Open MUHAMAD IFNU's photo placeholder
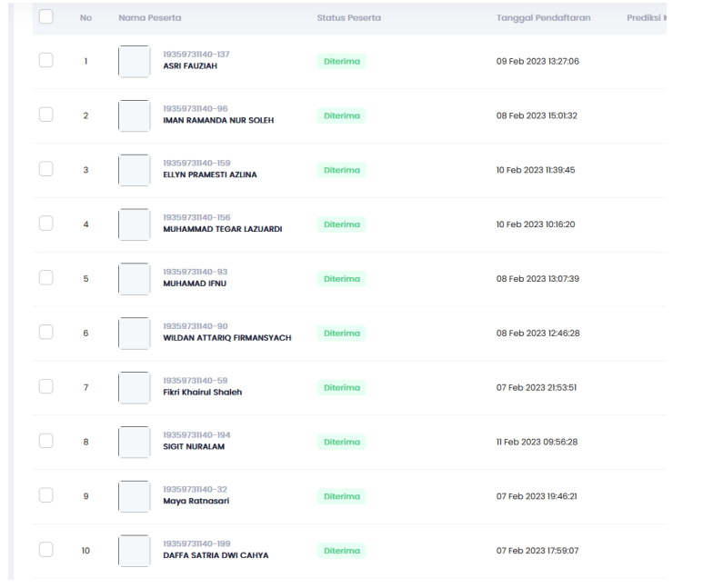The height and width of the screenshot is (588, 713). (x=134, y=279)
